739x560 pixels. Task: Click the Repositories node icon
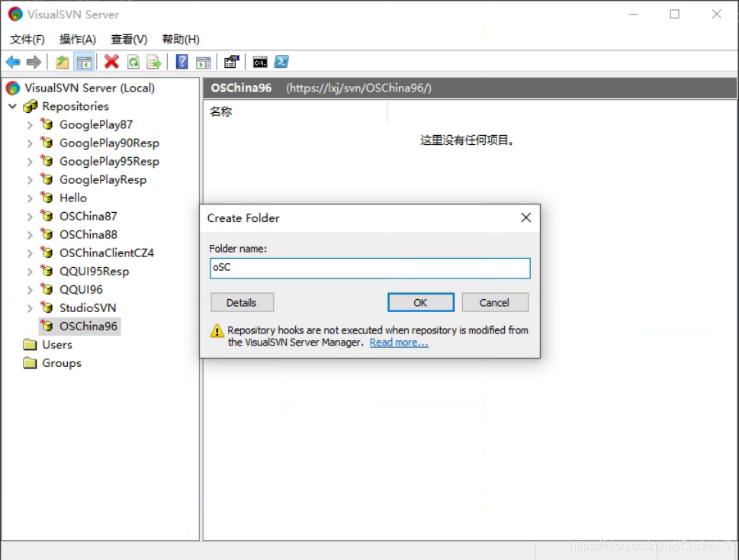tap(31, 106)
